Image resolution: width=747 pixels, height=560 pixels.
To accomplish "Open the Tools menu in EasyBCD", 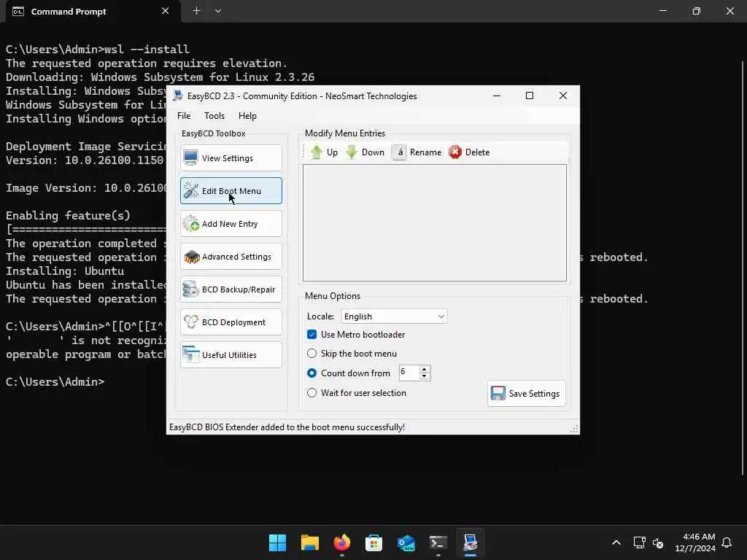I will [214, 116].
